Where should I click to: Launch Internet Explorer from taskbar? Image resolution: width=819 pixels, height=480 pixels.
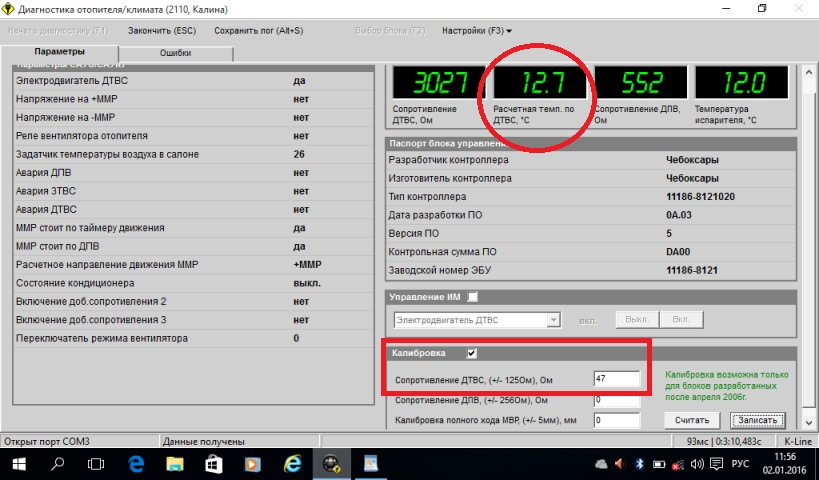(292, 464)
